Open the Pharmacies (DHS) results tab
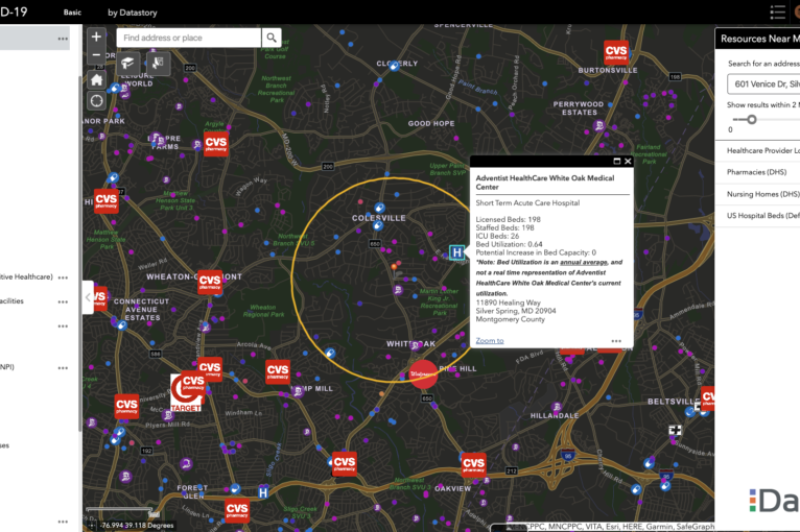The height and width of the screenshot is (532, 800). [x=758, y=172]
